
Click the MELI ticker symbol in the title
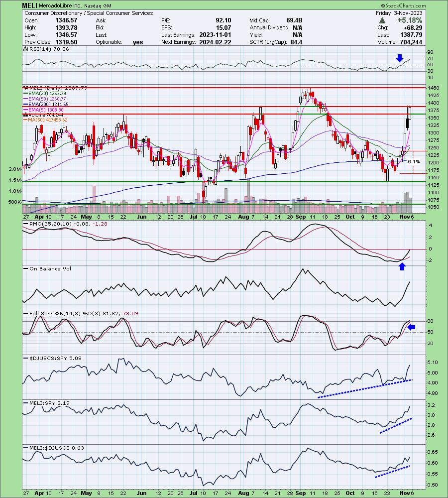pos(29,5)
